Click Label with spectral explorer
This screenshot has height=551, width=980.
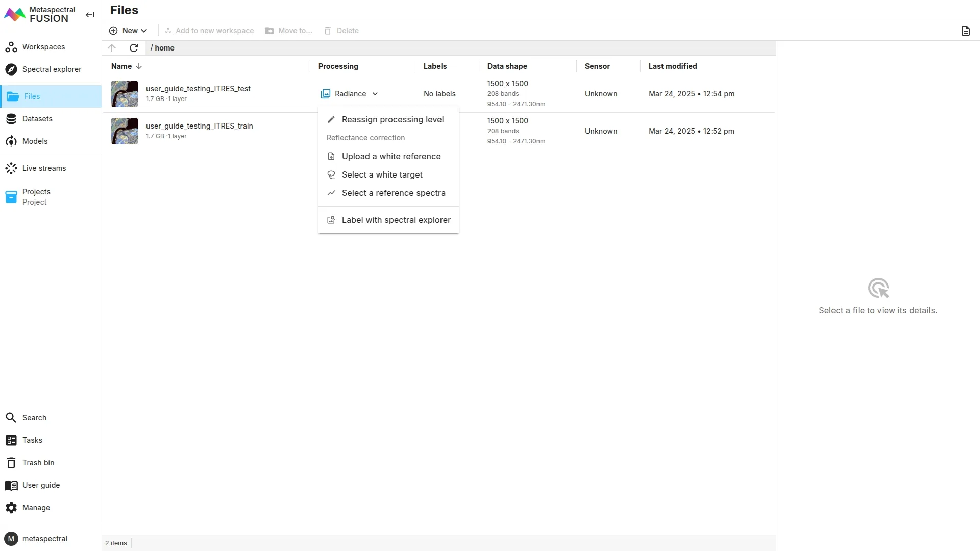click(x=396, y=220)
